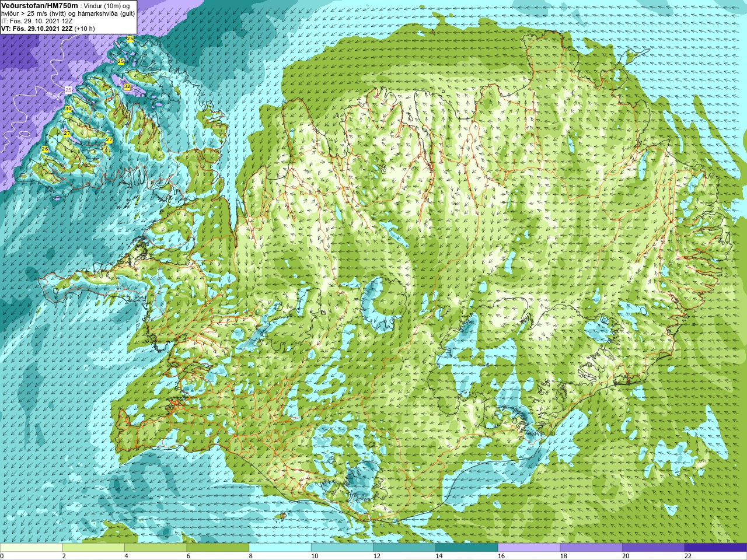Select the VT: Fös. 29.10.2021 22Z text

coord(37,29)
